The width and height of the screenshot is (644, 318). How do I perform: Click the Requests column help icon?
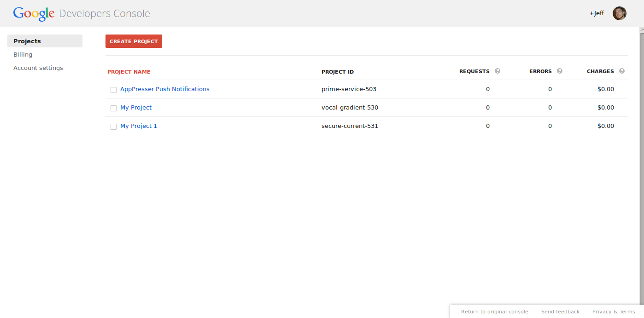[498, 71]
